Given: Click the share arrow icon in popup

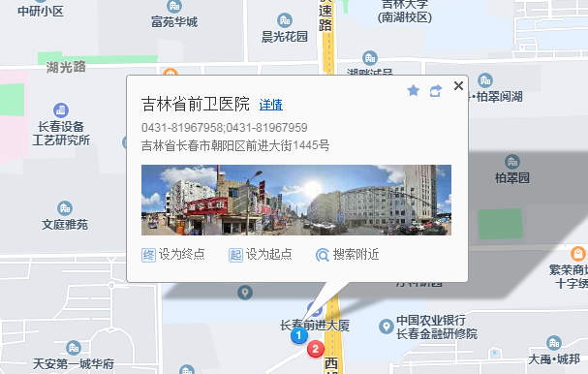Looking at the screenshot, I should [436, 90].
